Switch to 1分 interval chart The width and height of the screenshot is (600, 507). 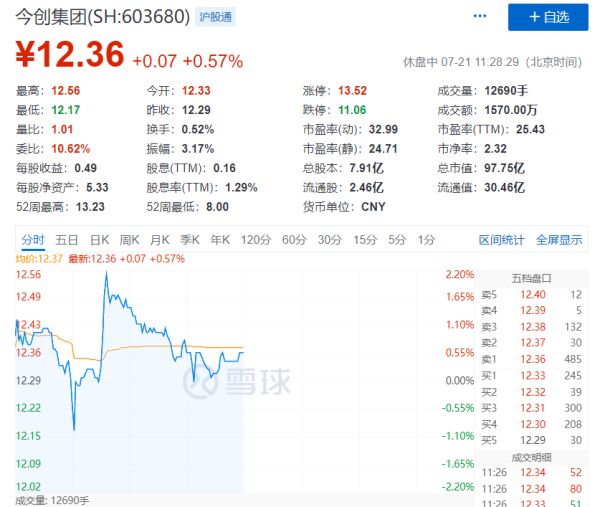click(426, 239)
